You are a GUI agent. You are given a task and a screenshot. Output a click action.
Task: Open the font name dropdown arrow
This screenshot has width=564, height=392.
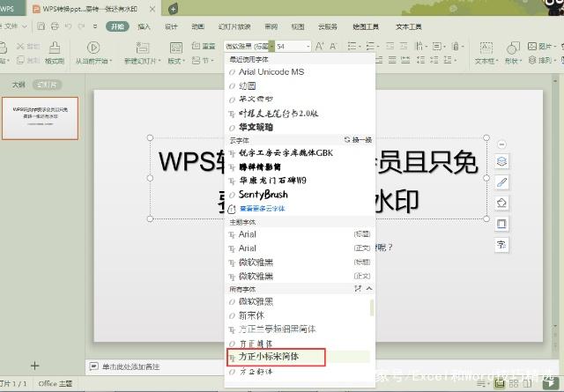click(x=271, y=47)
